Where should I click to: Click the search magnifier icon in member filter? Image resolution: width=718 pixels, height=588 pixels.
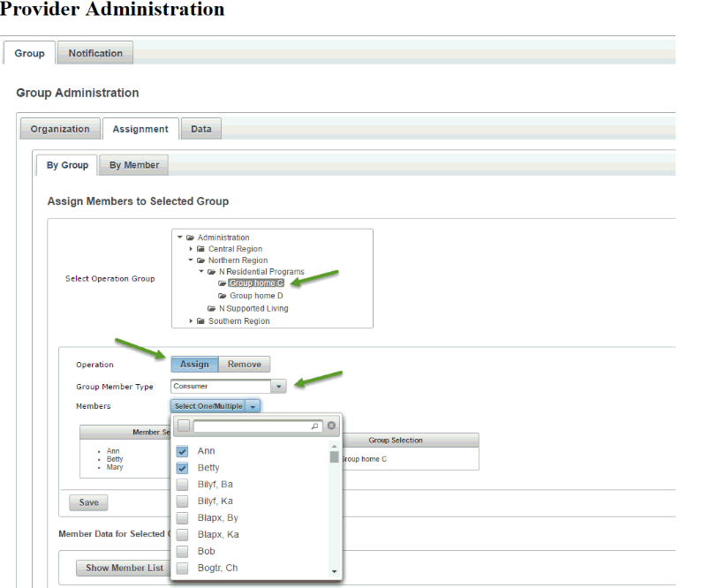coord(315,426)
